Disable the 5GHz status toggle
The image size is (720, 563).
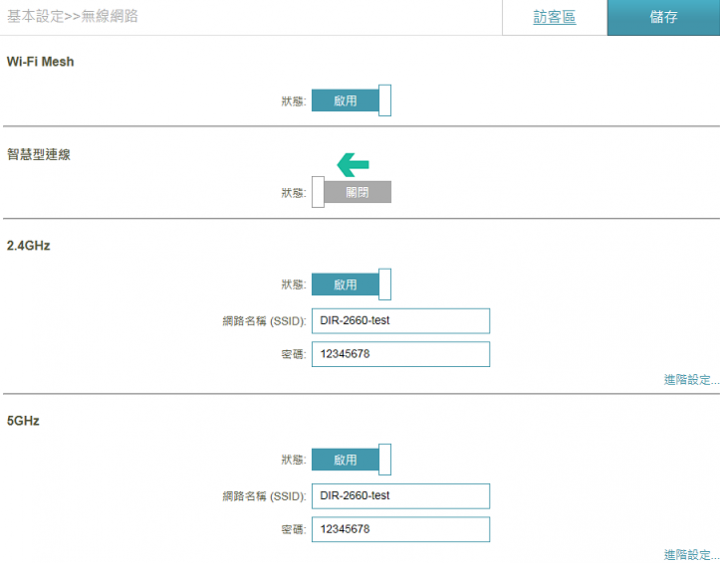351,459
